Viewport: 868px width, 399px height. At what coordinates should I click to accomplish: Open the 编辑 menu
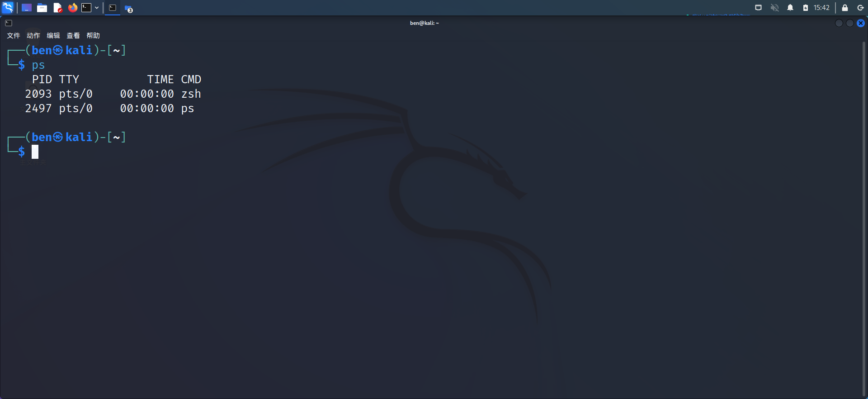[53, 36]
